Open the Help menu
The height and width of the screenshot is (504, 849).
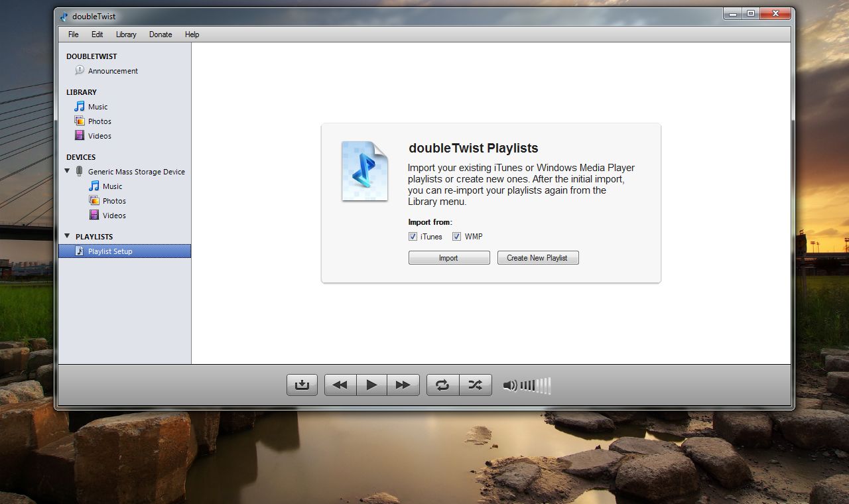192,34
